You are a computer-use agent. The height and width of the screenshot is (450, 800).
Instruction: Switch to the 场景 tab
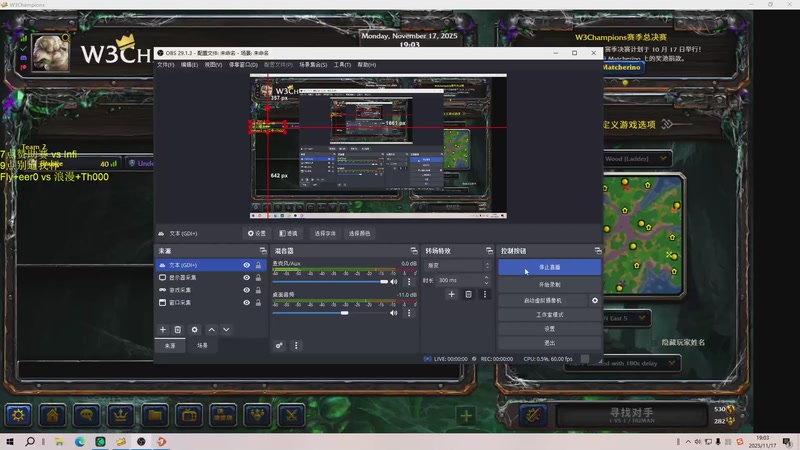203,345
